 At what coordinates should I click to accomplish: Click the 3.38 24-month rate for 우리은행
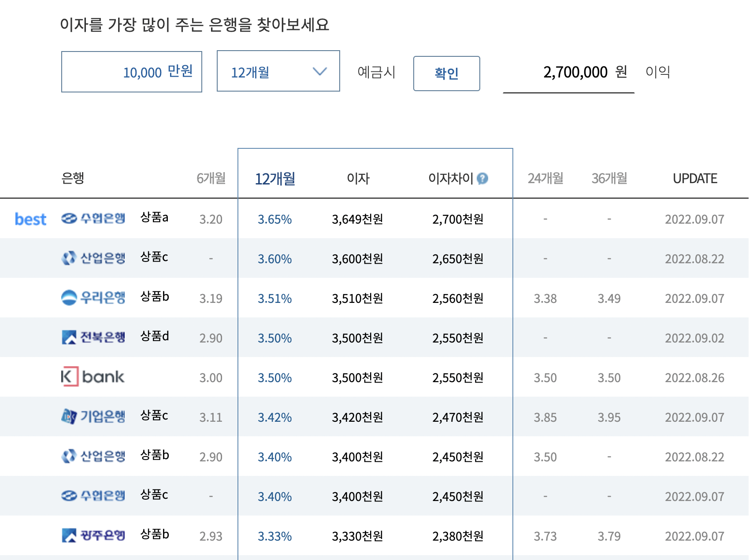545,298
